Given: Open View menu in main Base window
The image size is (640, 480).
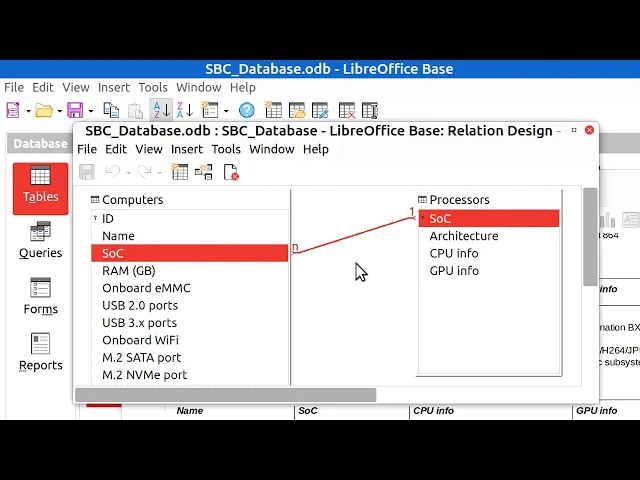Looking at the screenshot, I should (x=76, y=87).
